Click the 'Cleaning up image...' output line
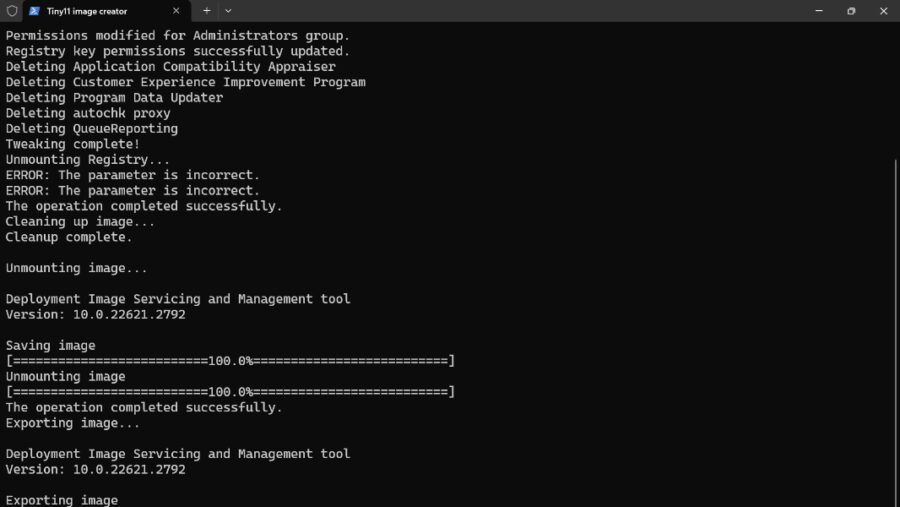 point(80,222)
